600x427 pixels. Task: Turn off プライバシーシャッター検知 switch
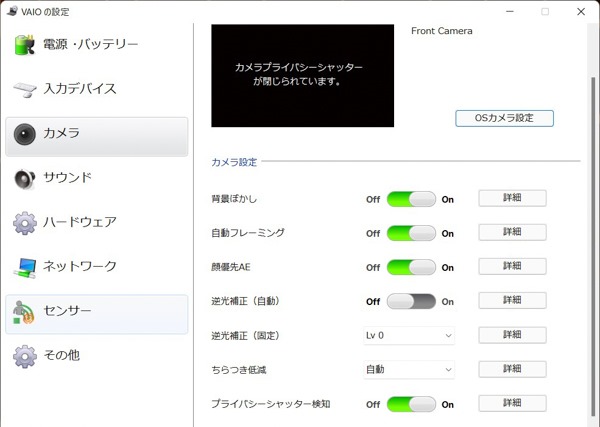pos(411,404)
